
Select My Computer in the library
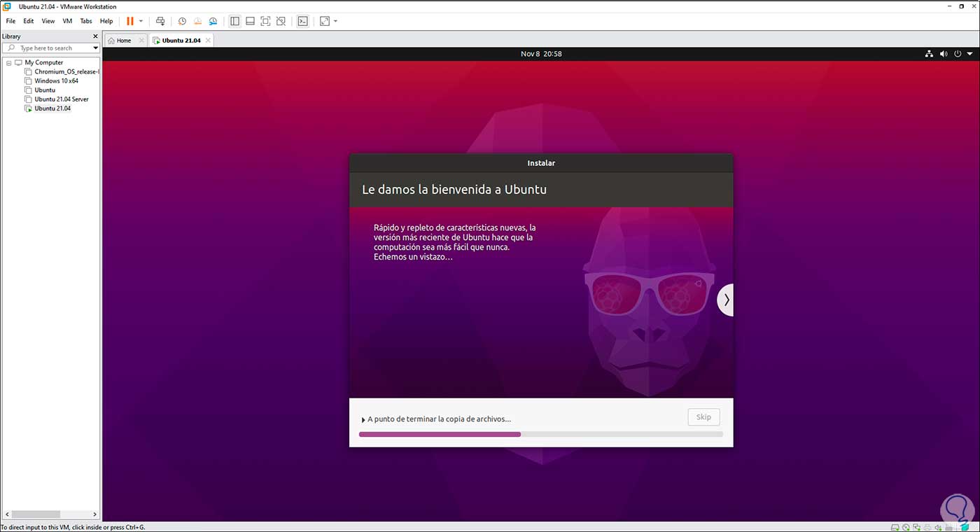tap(44, 62)
